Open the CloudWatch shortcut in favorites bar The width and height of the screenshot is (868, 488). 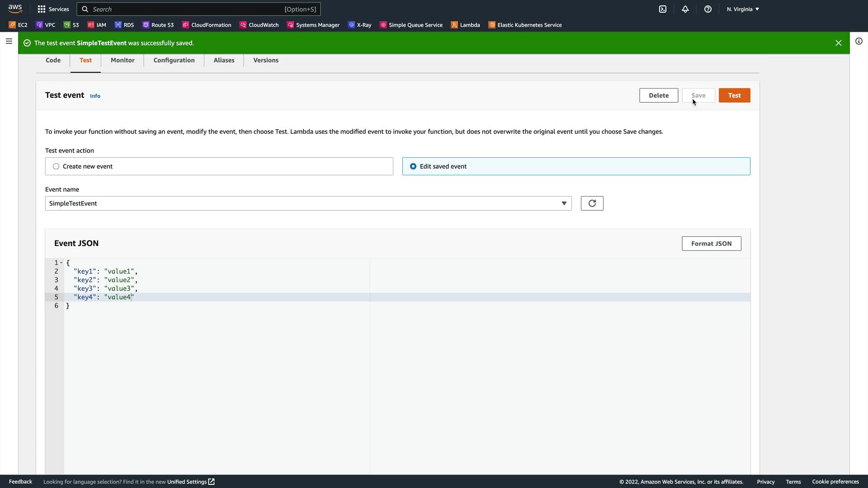coord(259,25)
